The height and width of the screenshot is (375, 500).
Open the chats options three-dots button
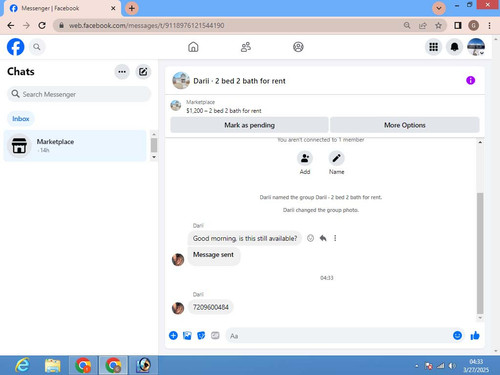(122, 72)
